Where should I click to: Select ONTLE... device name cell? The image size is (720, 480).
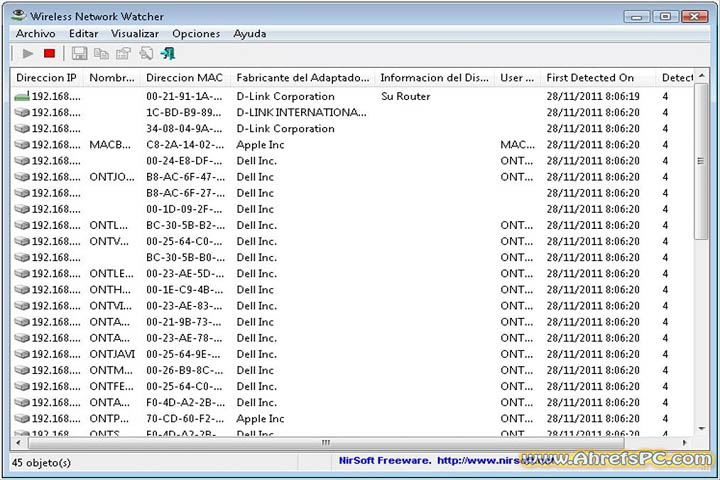click(112, 273)
